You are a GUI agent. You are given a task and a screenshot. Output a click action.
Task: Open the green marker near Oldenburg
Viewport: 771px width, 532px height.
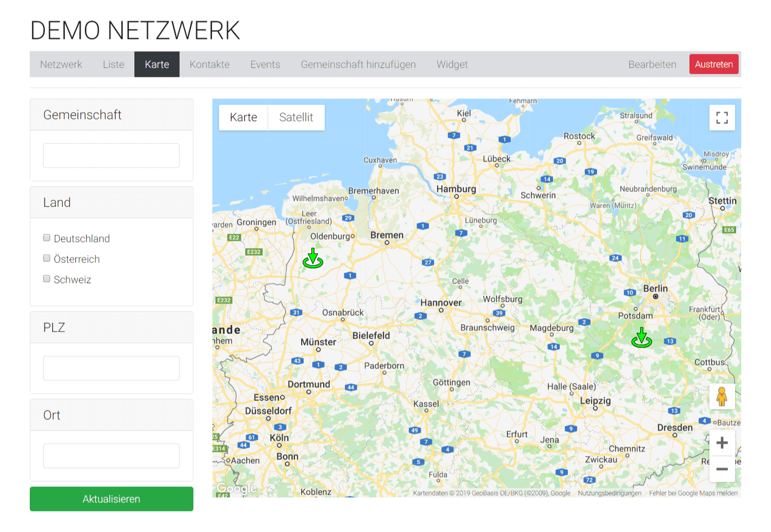[x=313, y=259]
